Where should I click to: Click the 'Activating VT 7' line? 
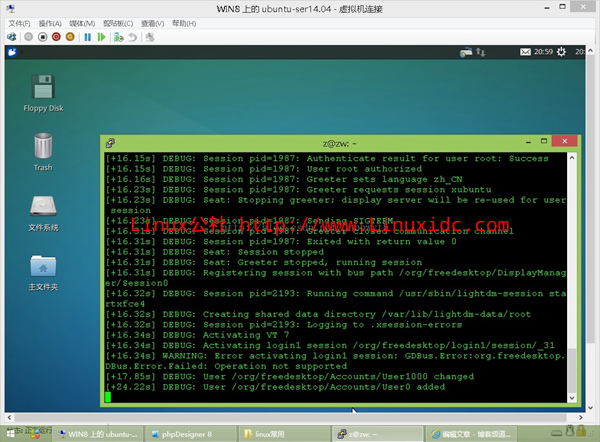click(x=197, y=335)
